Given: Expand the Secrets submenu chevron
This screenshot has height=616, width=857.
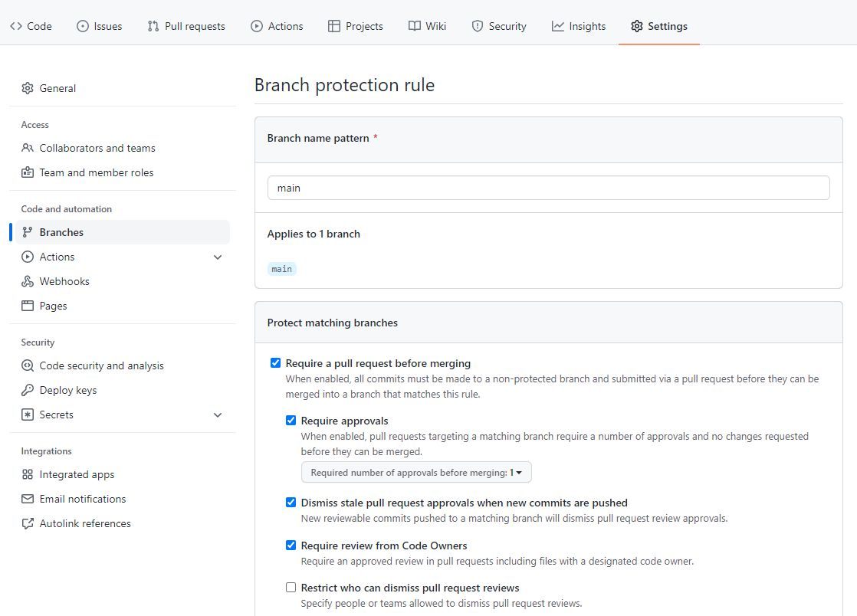Looking at the screenshot, I should pyautogui.click(x=218, y=415).
